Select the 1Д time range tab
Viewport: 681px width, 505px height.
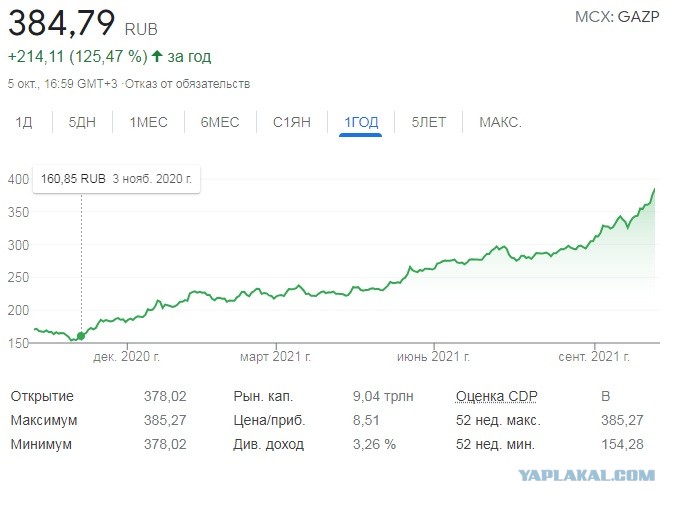24,122
